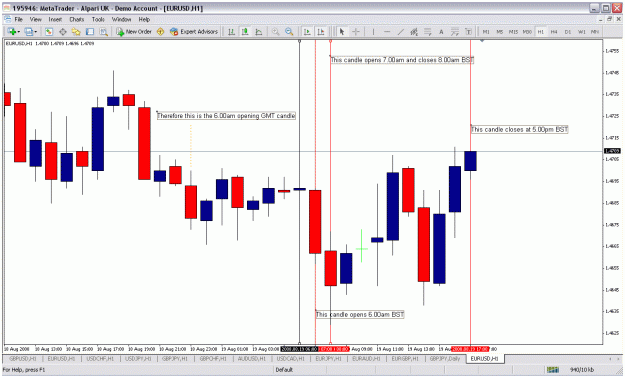Select the '7.00am and closes 8.00am BST' label
Screen dimensions: 625x376
pyautogui.click(x=402, y=60)
